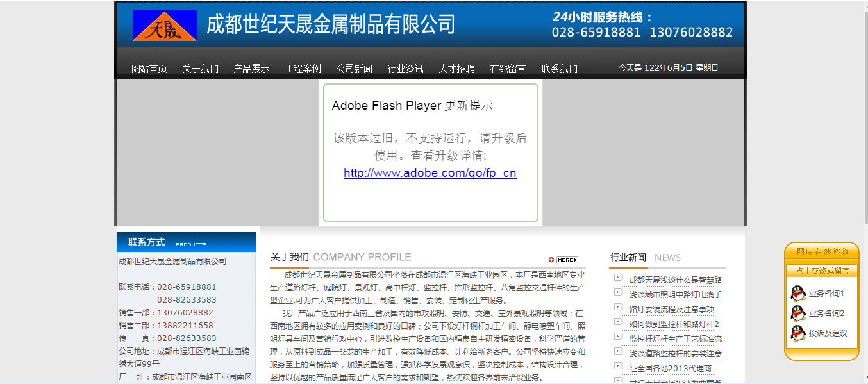Open 网站首页 in navigation bar

pyautogui.click(x=149, y=69)
